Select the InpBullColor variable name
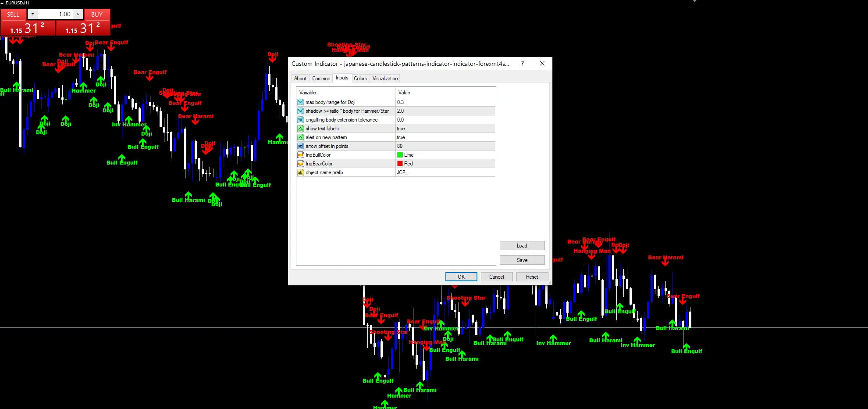868x409 pixels. tap(318, 155)
